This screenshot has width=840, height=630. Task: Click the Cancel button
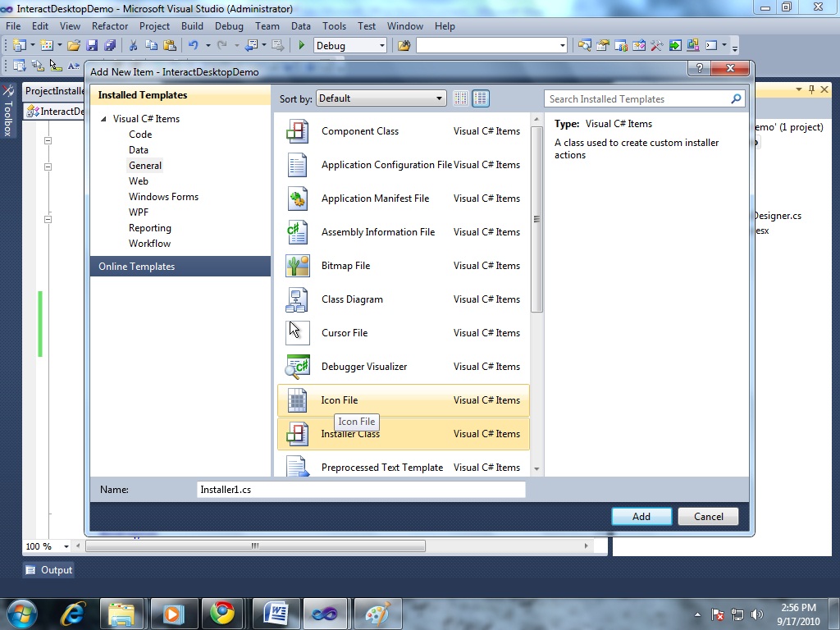pyautogui.click(x=708, y=517)
